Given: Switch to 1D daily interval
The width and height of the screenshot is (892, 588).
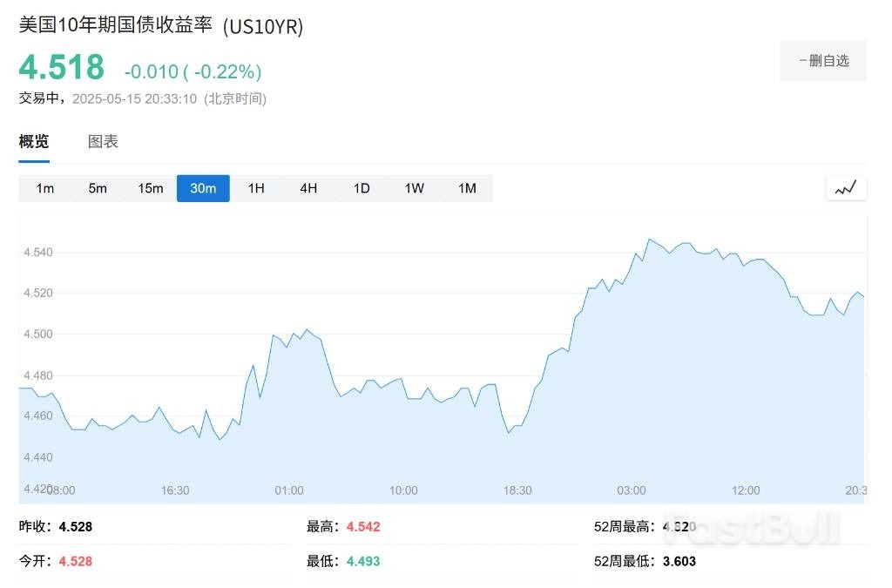Looking at the screenshot, I should point(362,188).
